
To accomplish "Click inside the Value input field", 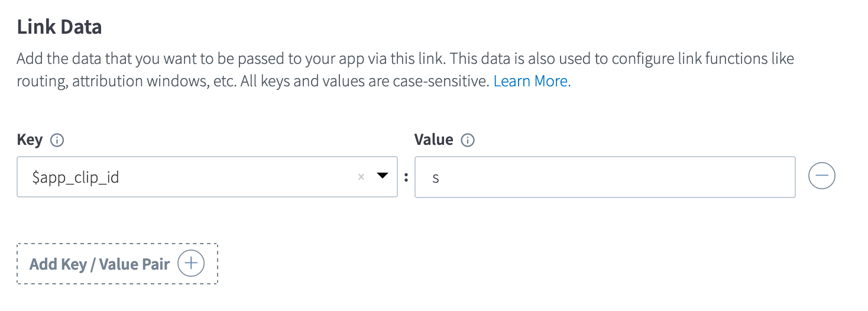I will tap(605, 177).
